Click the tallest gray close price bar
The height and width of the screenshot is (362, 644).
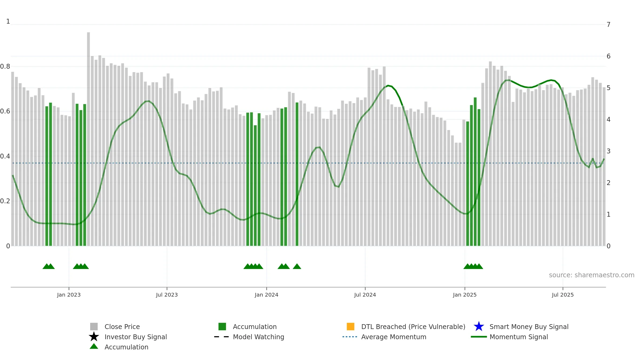point(88,139)
